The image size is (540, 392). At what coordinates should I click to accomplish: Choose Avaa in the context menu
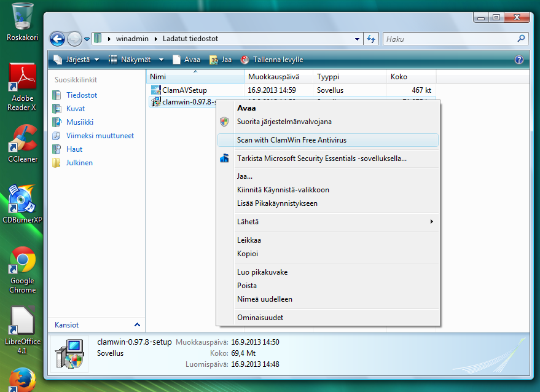(328, 108)
